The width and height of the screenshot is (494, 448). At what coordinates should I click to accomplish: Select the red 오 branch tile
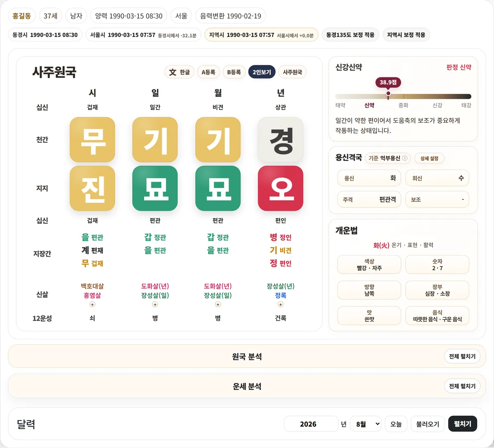(280, 188)
